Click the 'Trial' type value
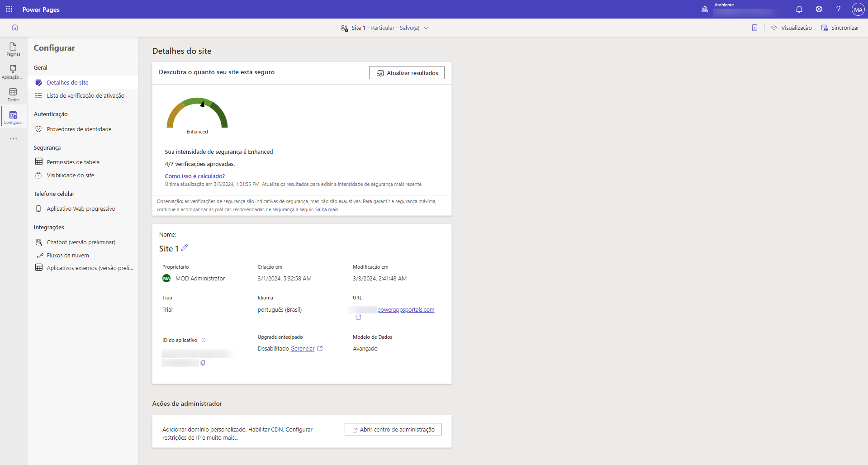 pos(167,309)
